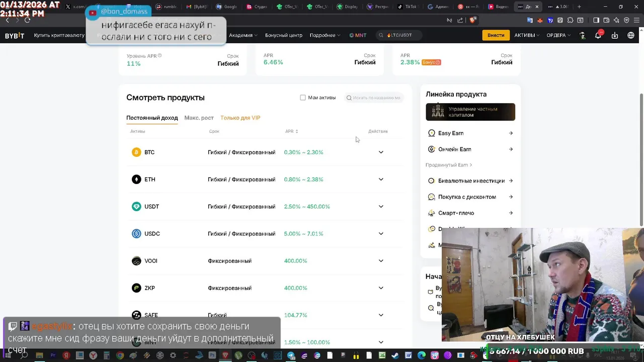The height and width of the screenshot is (362, 644).
Task: Click the USDC coin icon
Action: tap(136, 233)
